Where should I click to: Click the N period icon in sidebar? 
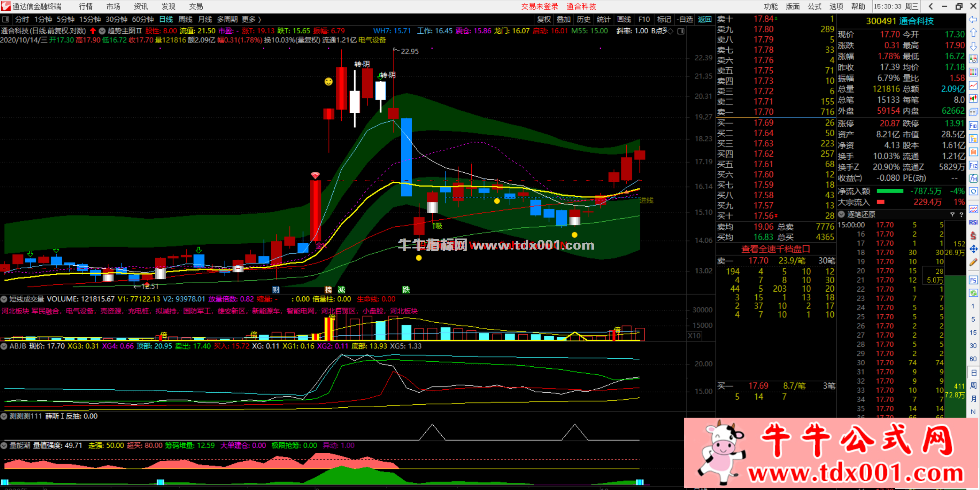(973, 412)
